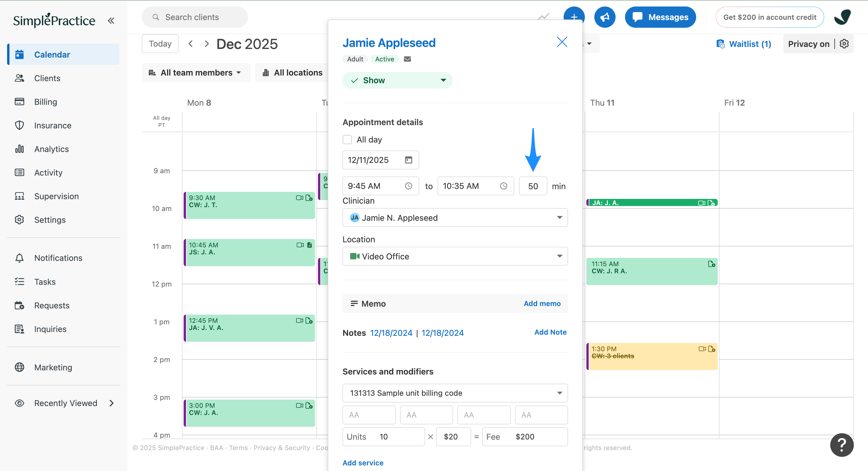This screenshot has height=471, width=868.
Task: Click the Notifications bell icon
Action: click(x=19, y=258)
